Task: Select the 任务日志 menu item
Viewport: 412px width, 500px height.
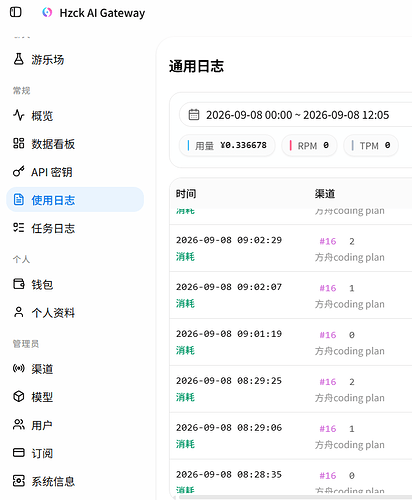Action: coord(75,228)
